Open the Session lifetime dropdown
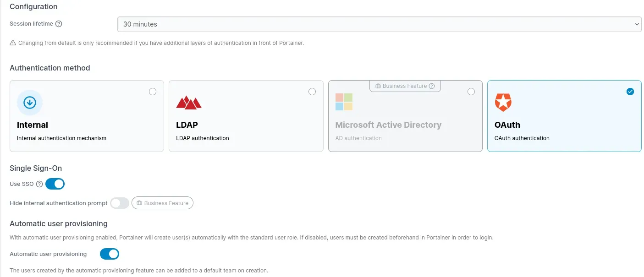Screen dimensions: 644x277 click(x=379, y=24)
